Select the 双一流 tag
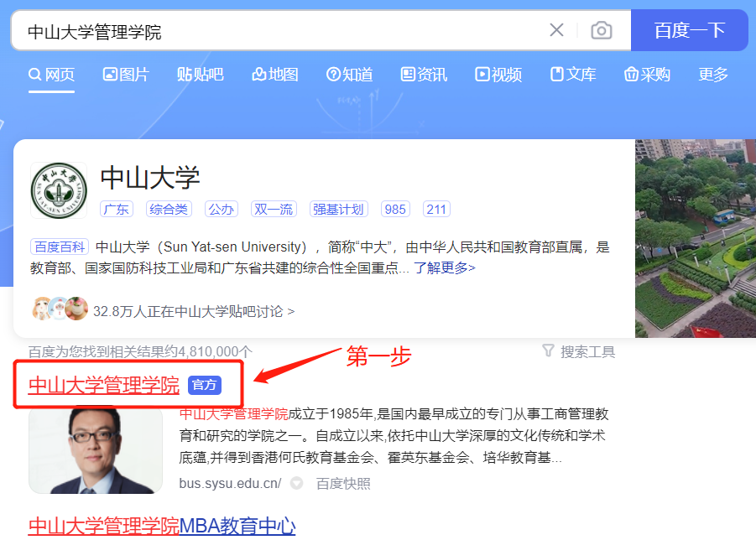 [x=274, y=210]
